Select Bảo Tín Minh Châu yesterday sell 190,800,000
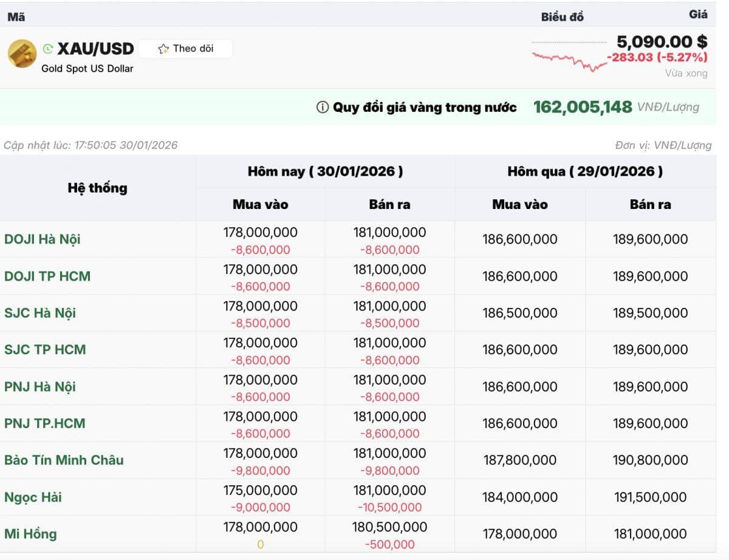729x560 pixels. [650, 460]
